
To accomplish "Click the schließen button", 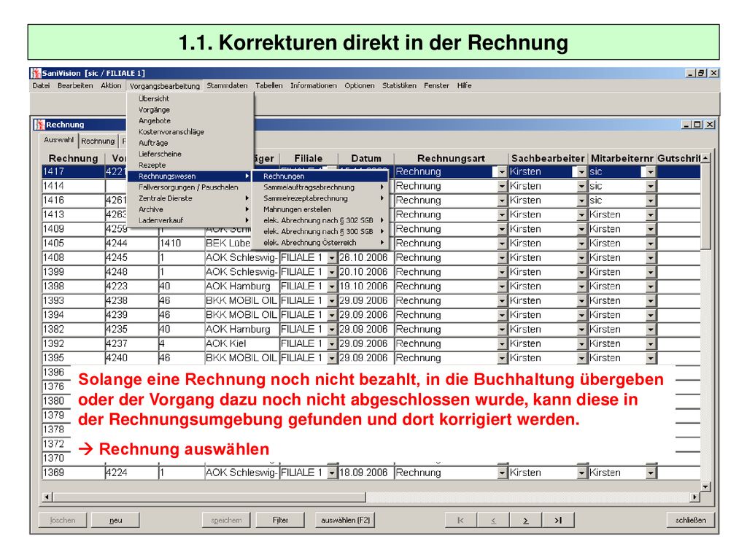I will pos(691,520).
